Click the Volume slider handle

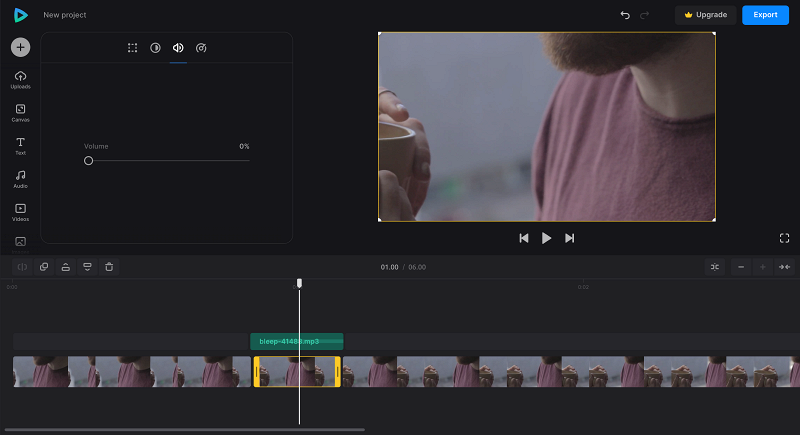click(88, 161)
